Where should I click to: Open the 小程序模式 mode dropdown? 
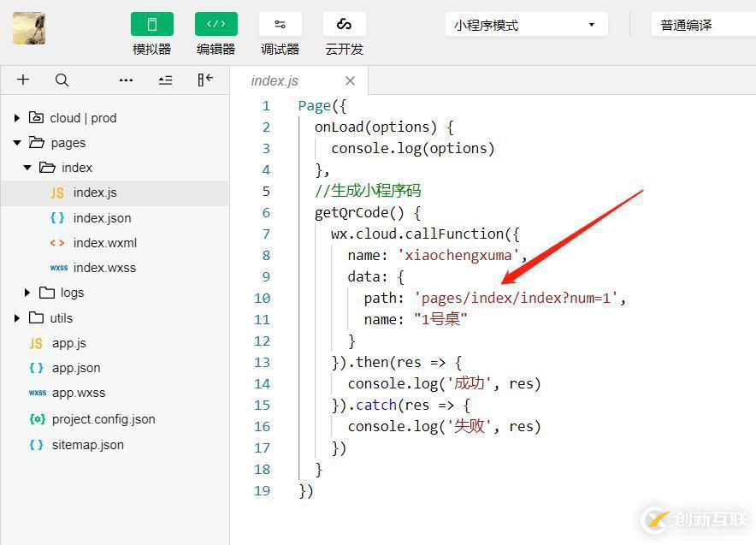(525, 25)
